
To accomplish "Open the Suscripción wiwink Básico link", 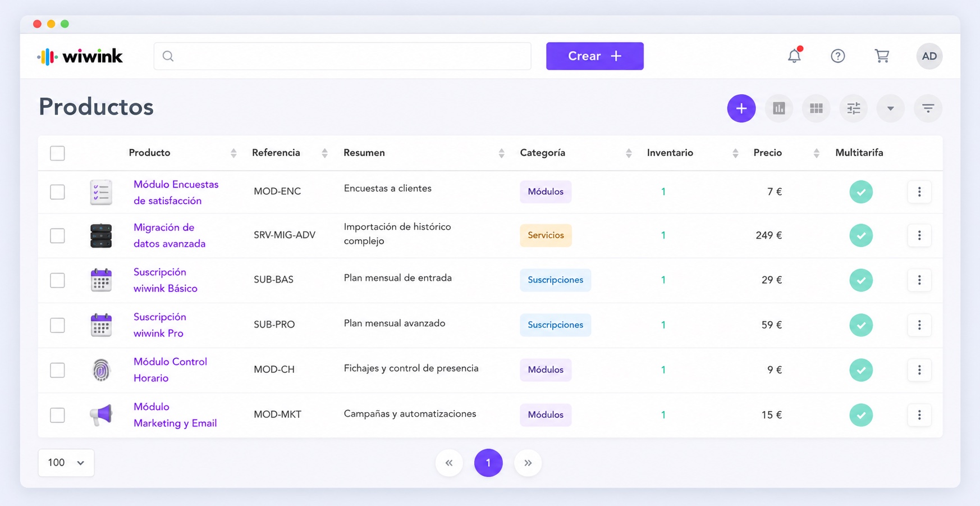I will coord(166,280).
